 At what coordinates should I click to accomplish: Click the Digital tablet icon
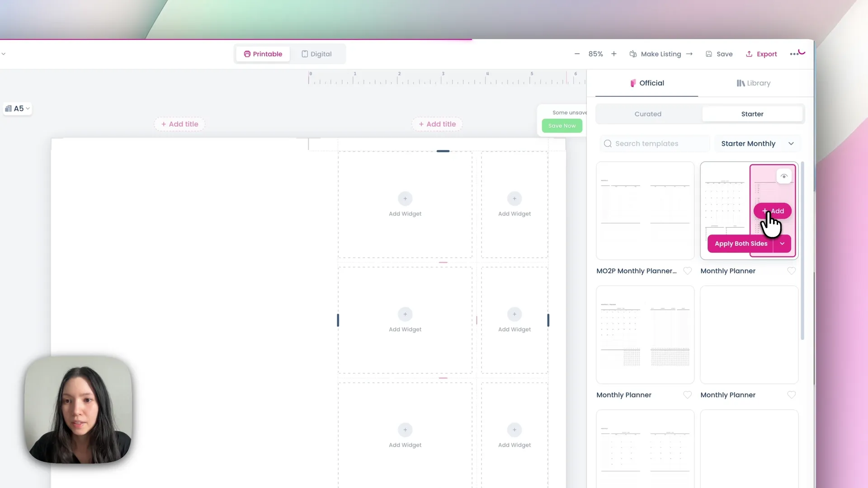coord(305,54)
